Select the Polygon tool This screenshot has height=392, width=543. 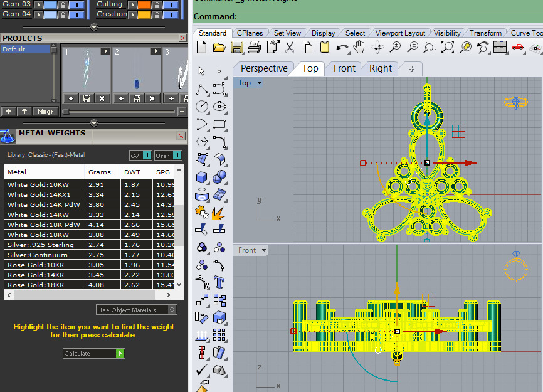[202, 142]
